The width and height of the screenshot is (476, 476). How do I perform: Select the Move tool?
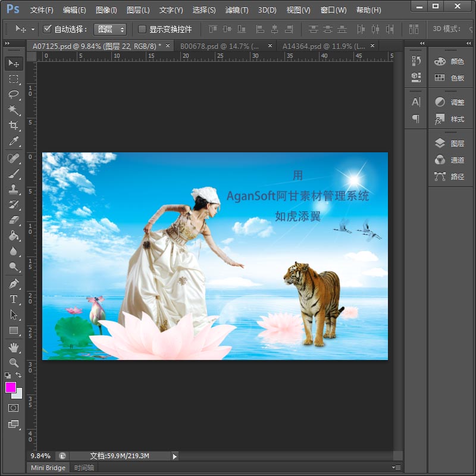click(x=14, y=63)
